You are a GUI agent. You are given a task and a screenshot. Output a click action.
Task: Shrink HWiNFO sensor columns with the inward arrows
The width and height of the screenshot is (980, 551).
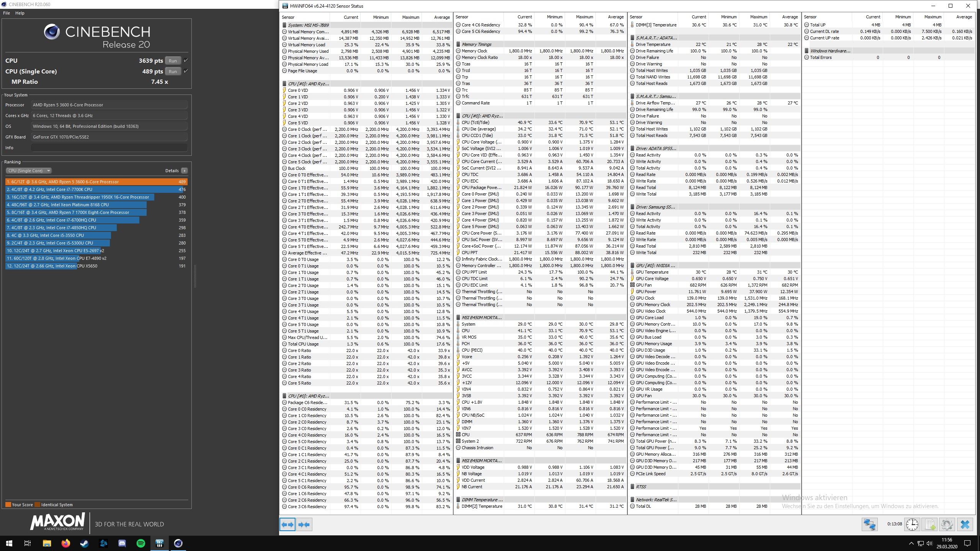pos(304,525)
